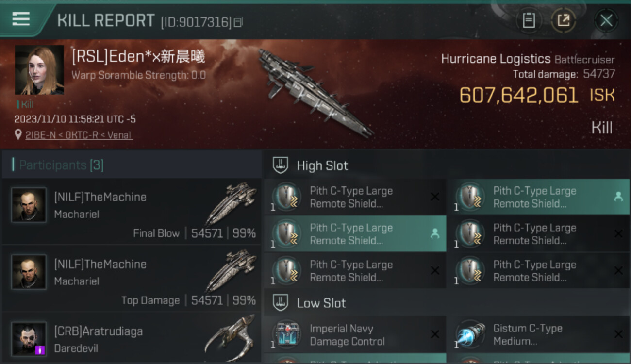The width and height of the screenshot is (631, 364).
Task: Select the Imperial Navy Damage Control module
Action: [355, 335]
